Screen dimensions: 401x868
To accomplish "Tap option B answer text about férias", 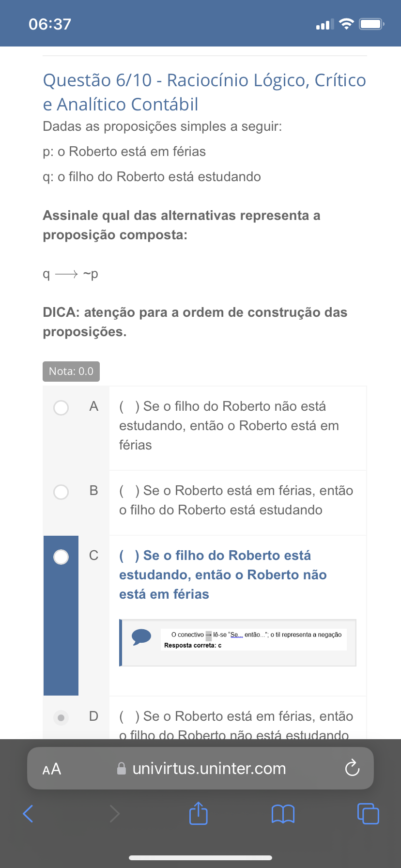I will tap(236, 500).
